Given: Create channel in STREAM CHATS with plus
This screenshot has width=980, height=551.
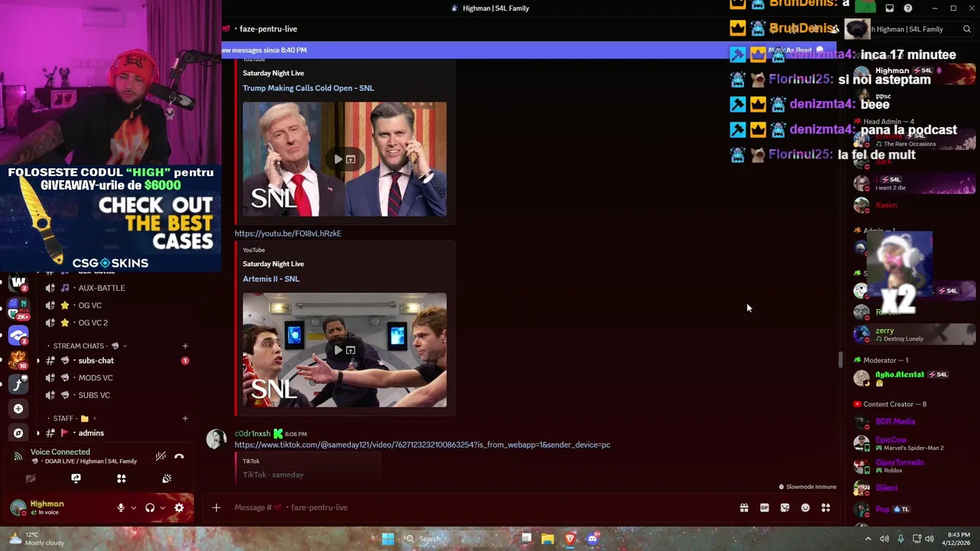Looking at the screenshot, I should (185, 346).
